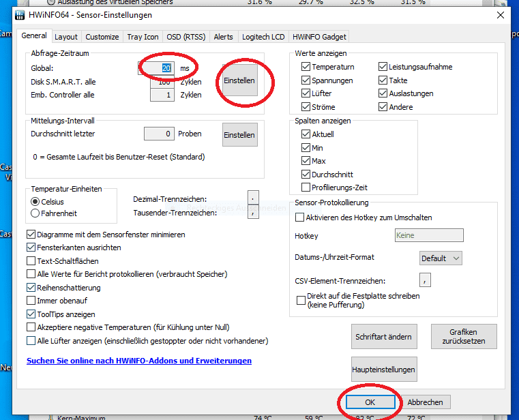519x420 pixels.
Task: Go to the Tray Icon tab
Action: tap(143, 37)
